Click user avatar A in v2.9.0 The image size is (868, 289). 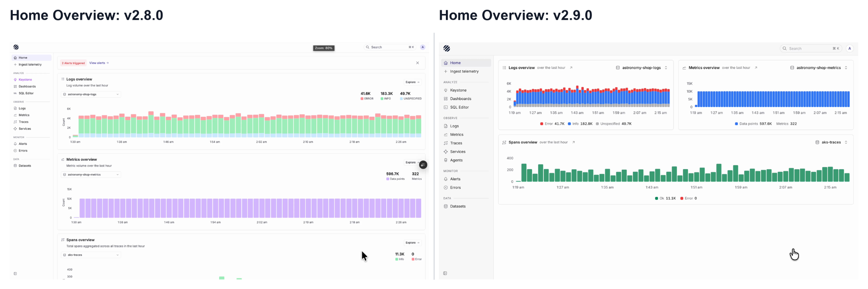[849, 48]
